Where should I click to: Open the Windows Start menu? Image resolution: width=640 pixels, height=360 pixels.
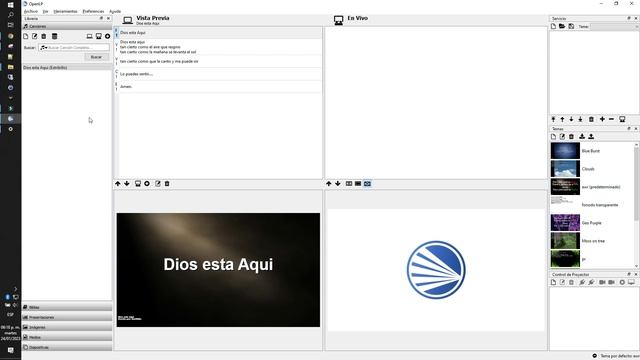11,5
